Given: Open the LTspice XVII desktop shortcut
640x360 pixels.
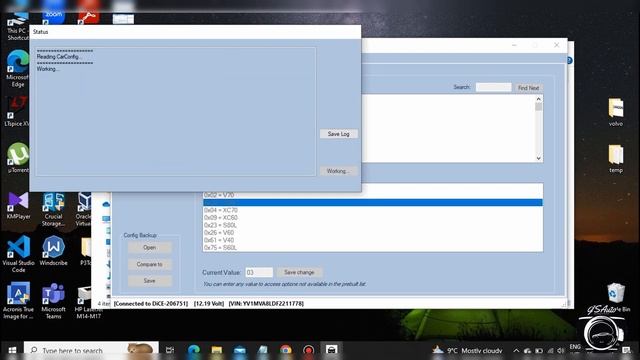Looking at the screenshot, I should (17, 111).
